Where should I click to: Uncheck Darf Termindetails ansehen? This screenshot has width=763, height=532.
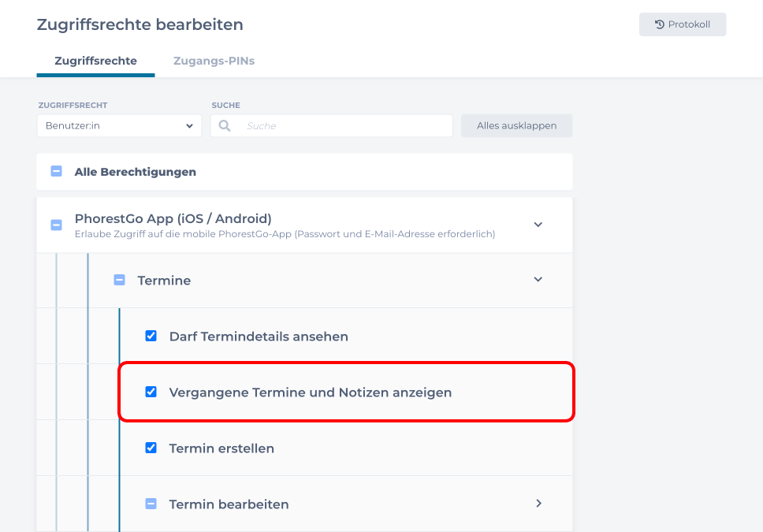pyautogui.click(x=151, y=336)
